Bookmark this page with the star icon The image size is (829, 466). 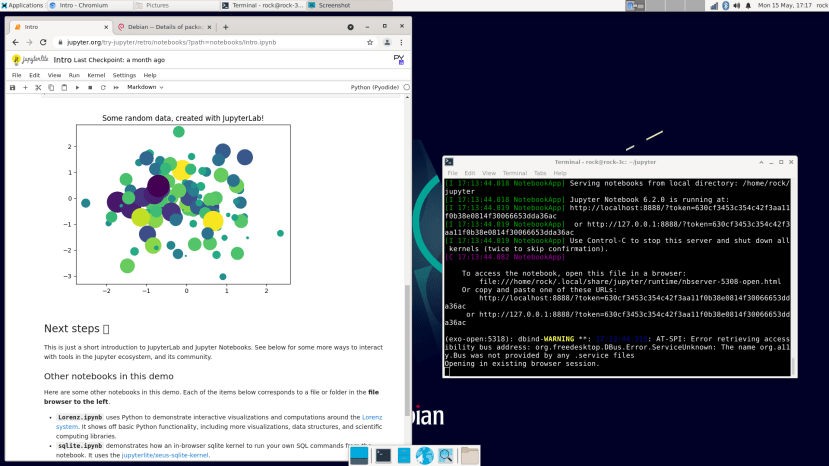click(370, 42)
